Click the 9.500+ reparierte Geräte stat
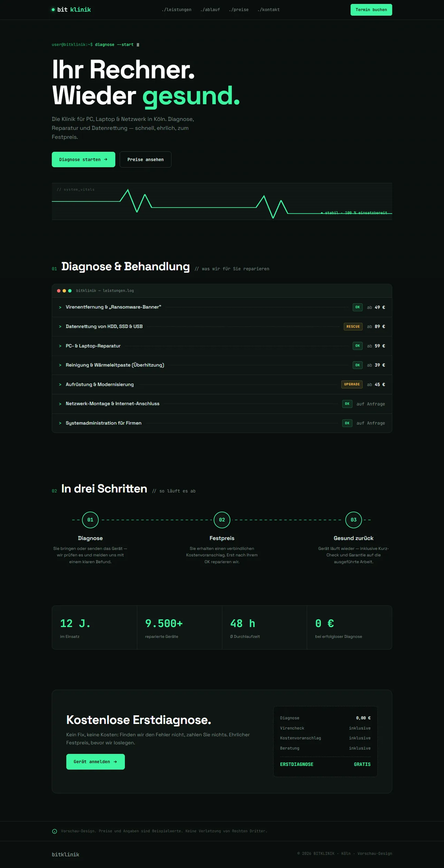 click(x=179, y=627)
